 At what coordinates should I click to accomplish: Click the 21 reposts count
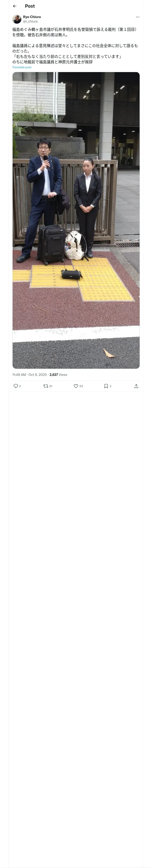(51, 386)
